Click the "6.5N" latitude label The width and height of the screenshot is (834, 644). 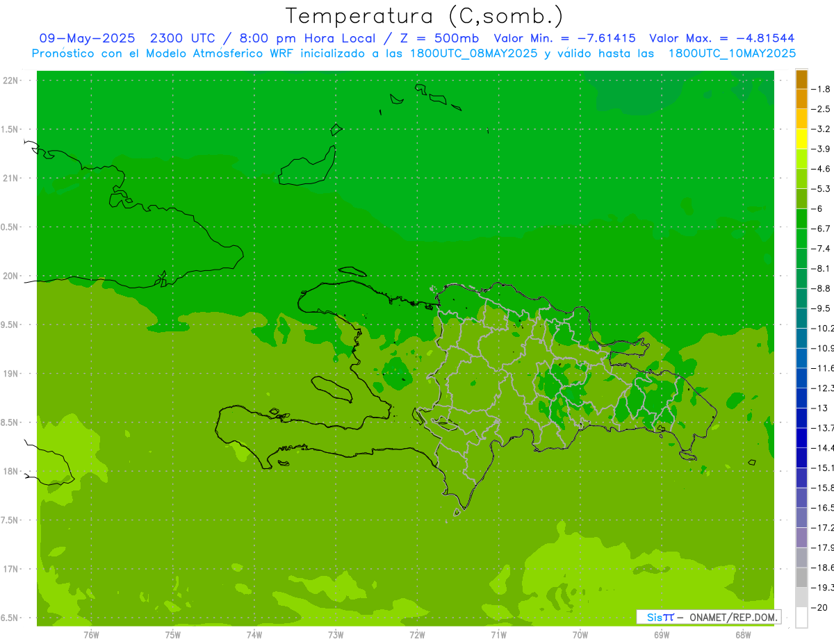[x=10, y=618]
